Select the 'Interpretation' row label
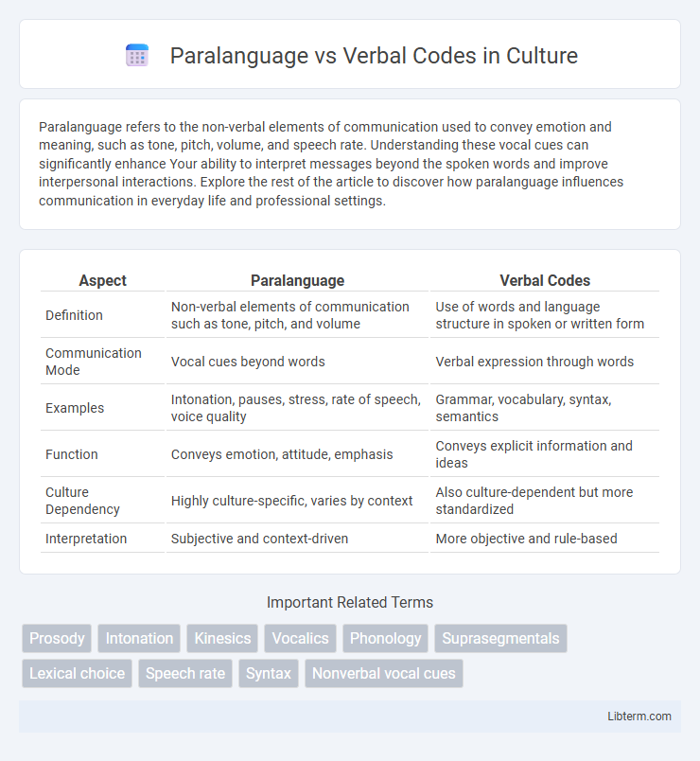The height and width of the screenshot is (761, 700). point(86,539)
